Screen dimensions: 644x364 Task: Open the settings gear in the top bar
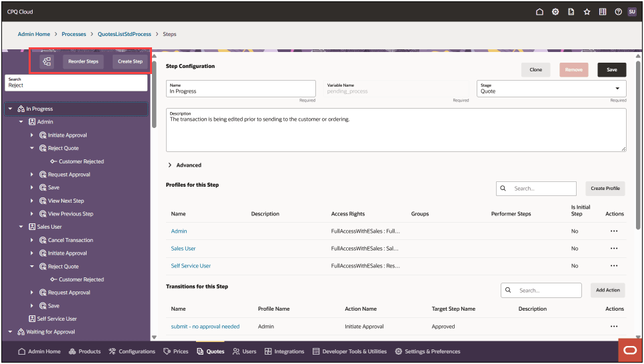click(555, 12)
